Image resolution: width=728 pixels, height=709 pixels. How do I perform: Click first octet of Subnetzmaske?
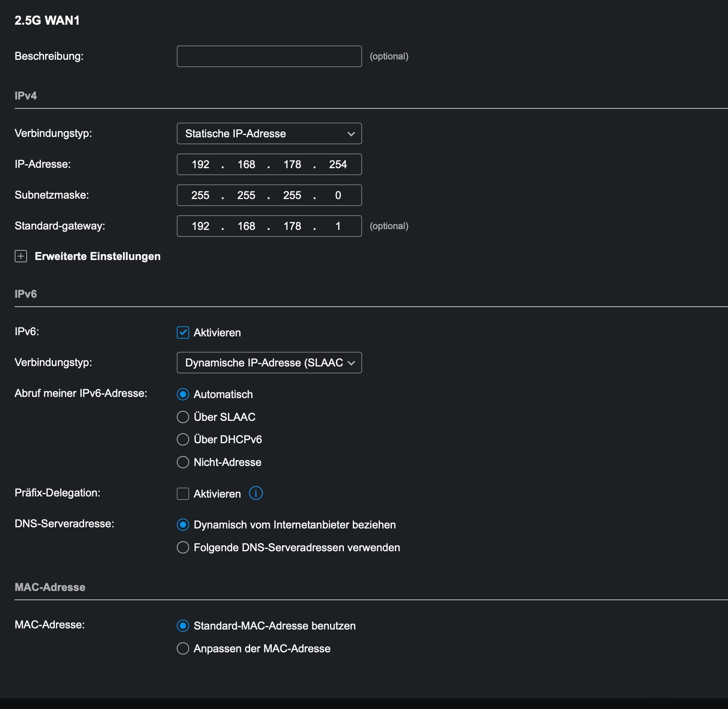[x=200, y=195]
